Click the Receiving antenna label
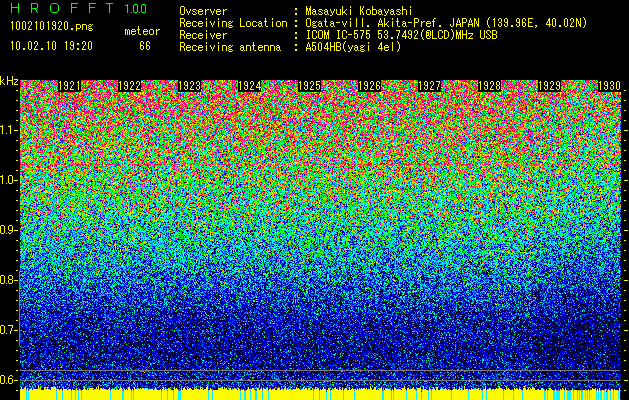This screenshot has width=629, height=400. 230,47
